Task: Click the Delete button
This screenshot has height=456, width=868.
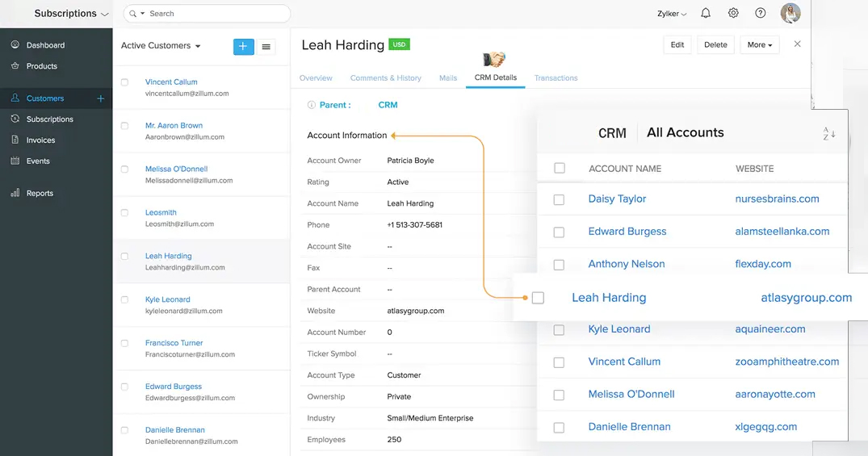Action: (715, 45)
